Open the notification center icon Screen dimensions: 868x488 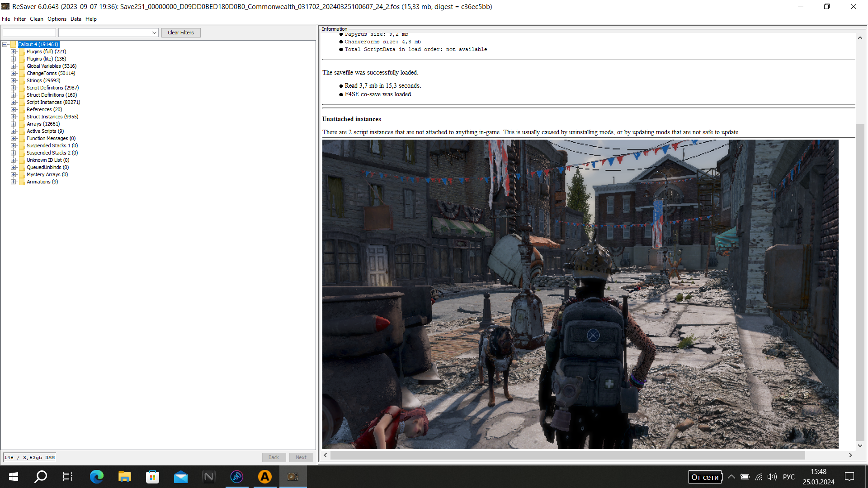coord(849,477)
